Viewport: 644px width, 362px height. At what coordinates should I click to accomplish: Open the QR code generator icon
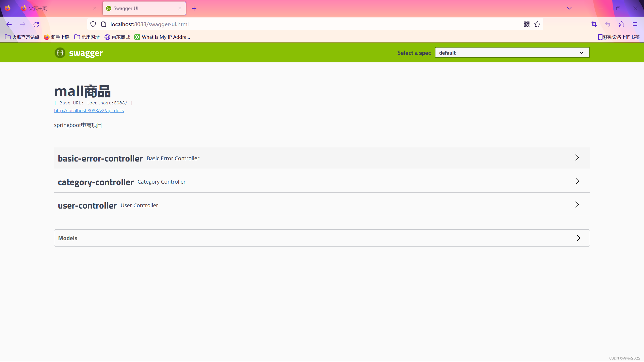[527, 24]
